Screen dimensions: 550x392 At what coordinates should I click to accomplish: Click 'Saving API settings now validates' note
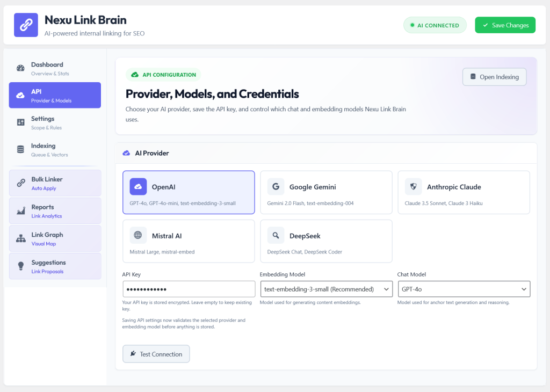click(x=184, y=323)
